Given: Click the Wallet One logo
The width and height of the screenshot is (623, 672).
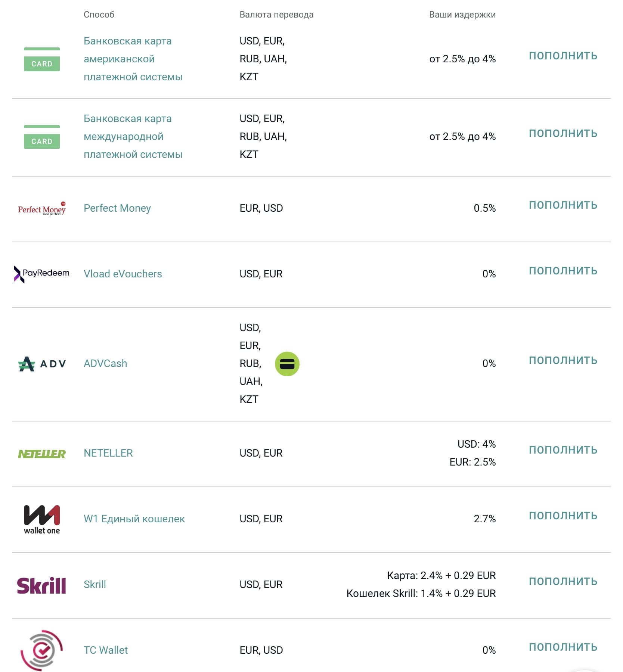Looking at the screenshot, I should point(42,520).
